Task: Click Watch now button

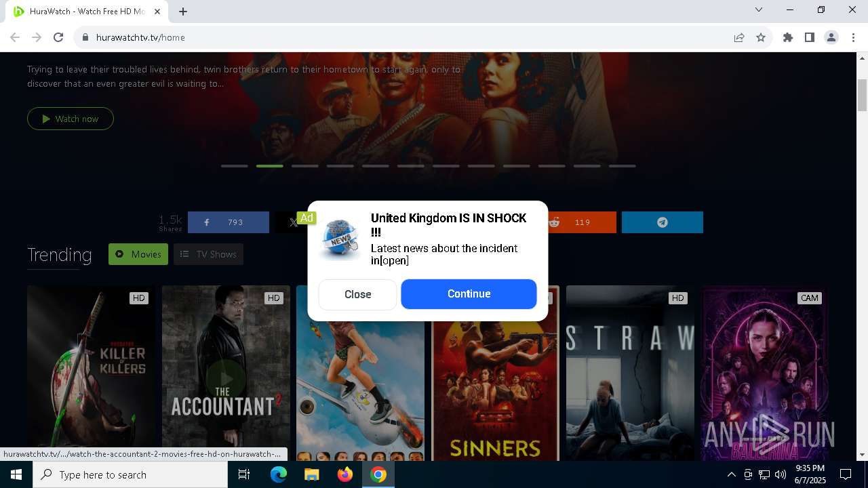Action: point(71,119)
